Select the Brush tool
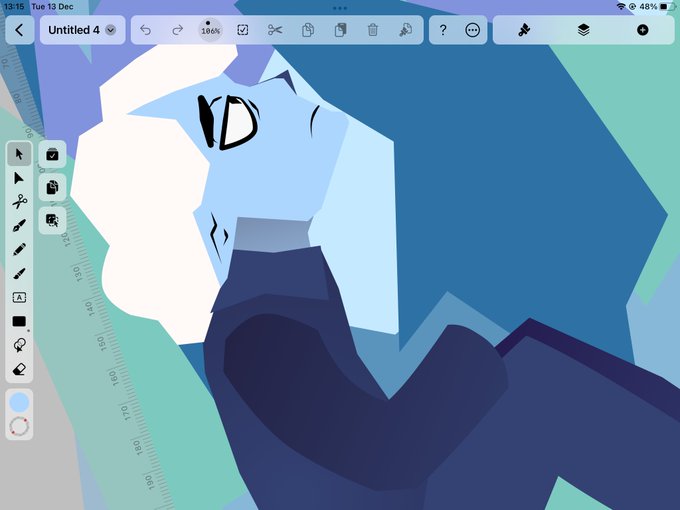The width and height of the screenshot is (680, 510). 19,274
